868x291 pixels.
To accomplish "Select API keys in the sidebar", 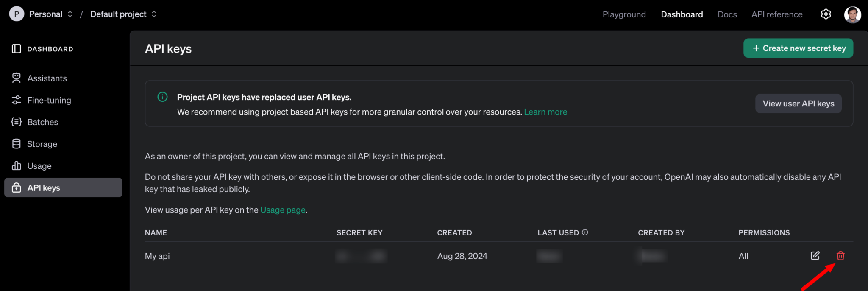I will click(x=63, y=187).
